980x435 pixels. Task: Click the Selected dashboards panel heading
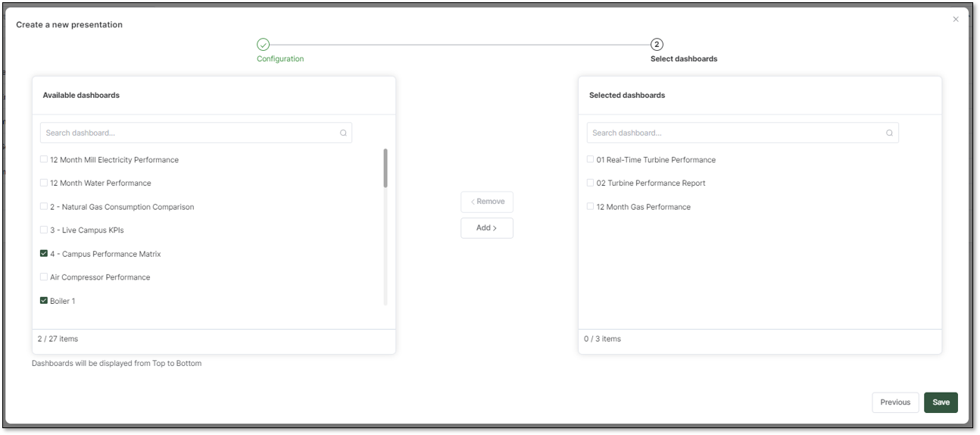(x=627, y=95)
